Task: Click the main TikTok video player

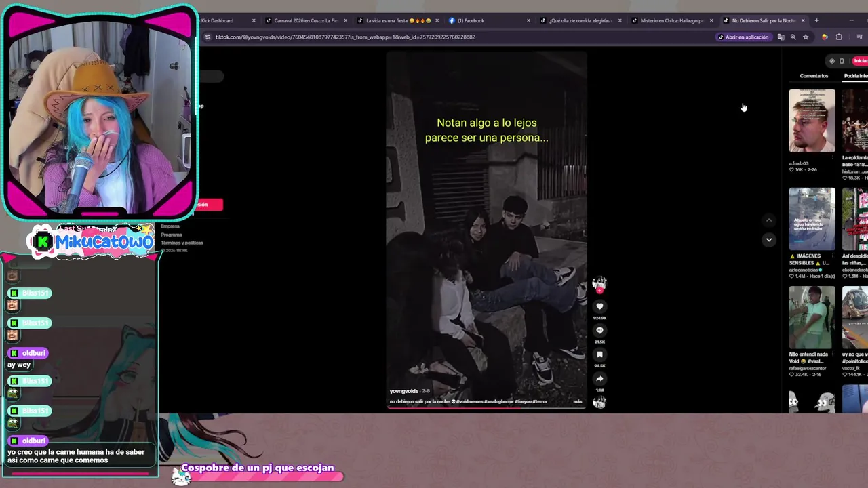Action: 486,230
